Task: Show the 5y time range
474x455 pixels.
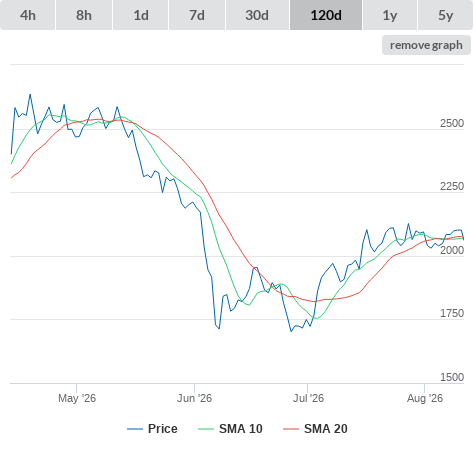Action: (445, 15)
